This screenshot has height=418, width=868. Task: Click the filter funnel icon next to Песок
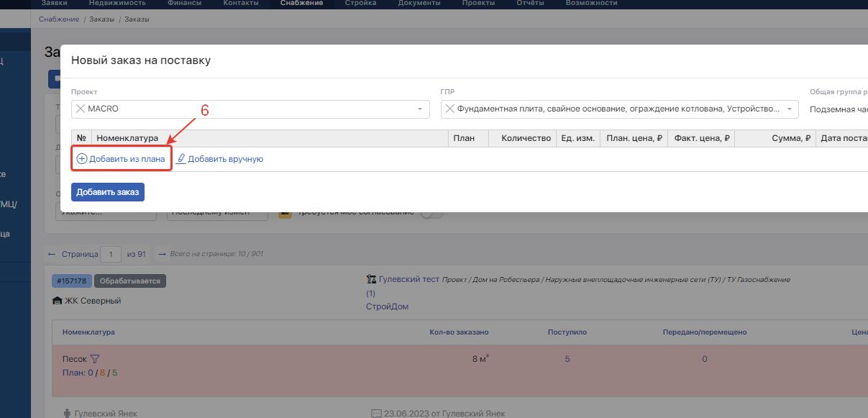pos(95,359)
